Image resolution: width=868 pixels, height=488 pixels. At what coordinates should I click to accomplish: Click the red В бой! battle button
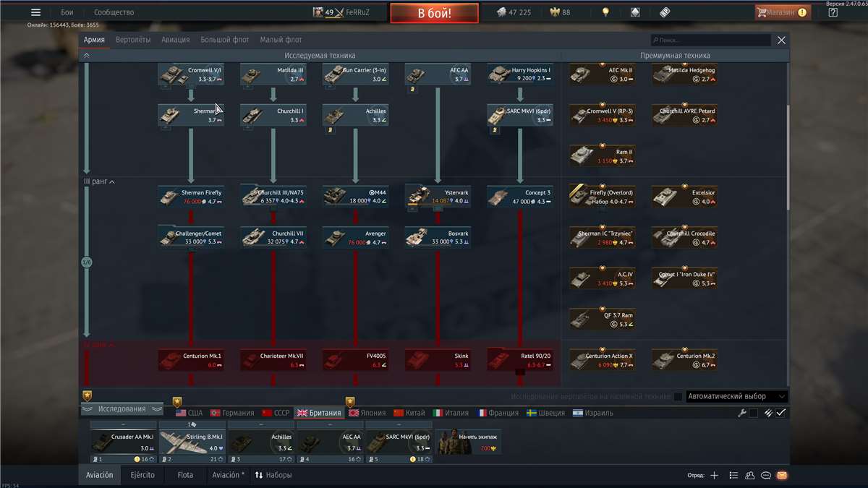[434, 13]
